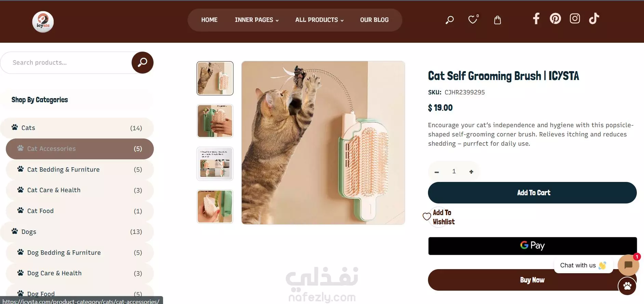This screenshot has width=644, height=304.
Task: Open the Instagram icon link
Action: (x=575, y=18)
